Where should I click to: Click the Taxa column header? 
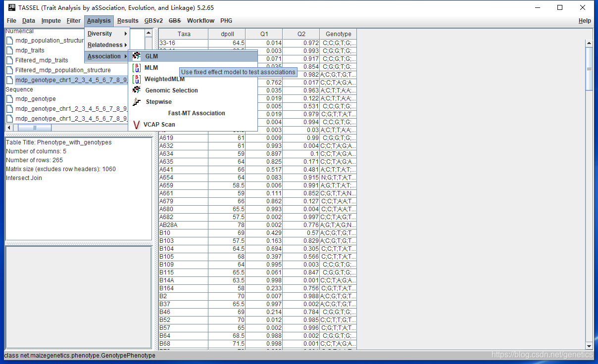pyautogui.click(x=184, y=34)
